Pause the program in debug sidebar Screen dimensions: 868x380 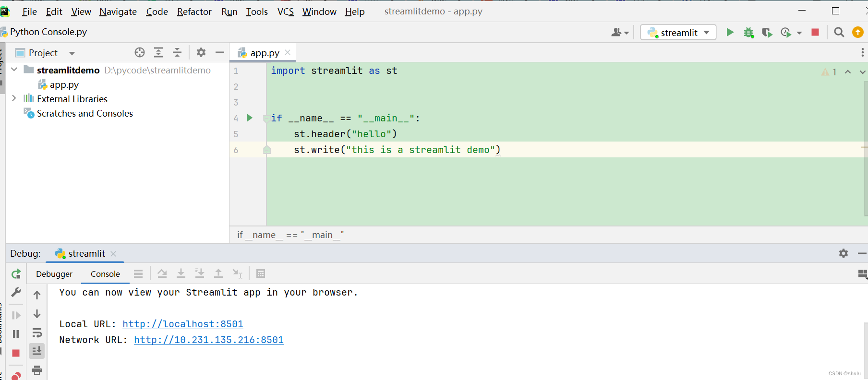16,334
